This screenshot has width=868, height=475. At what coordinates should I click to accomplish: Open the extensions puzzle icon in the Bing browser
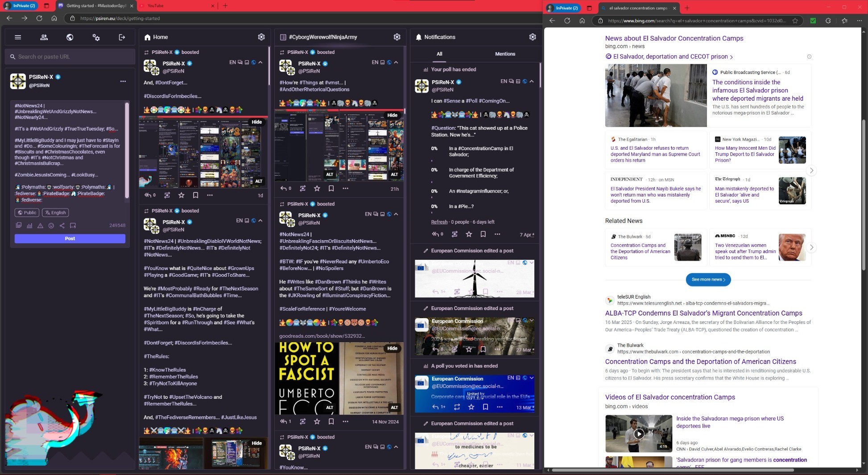pyautogui.click(x=828, y=20)
